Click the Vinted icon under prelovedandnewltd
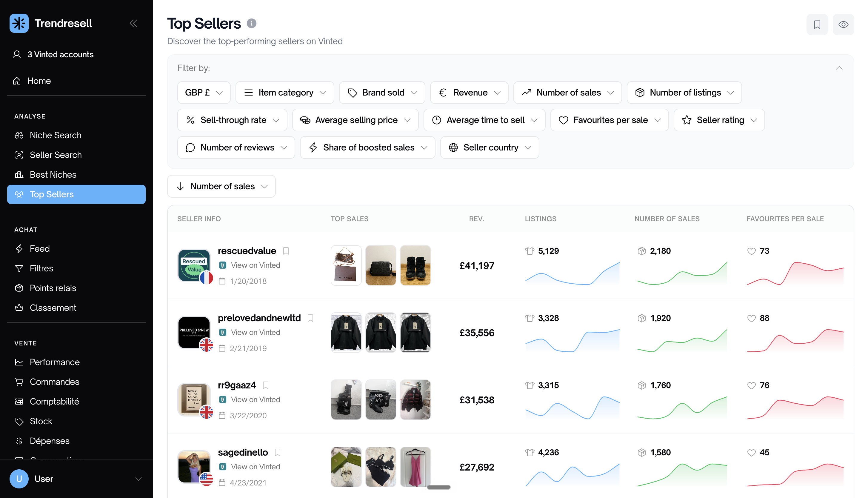The image size is (868, 498). click(223, 332)
